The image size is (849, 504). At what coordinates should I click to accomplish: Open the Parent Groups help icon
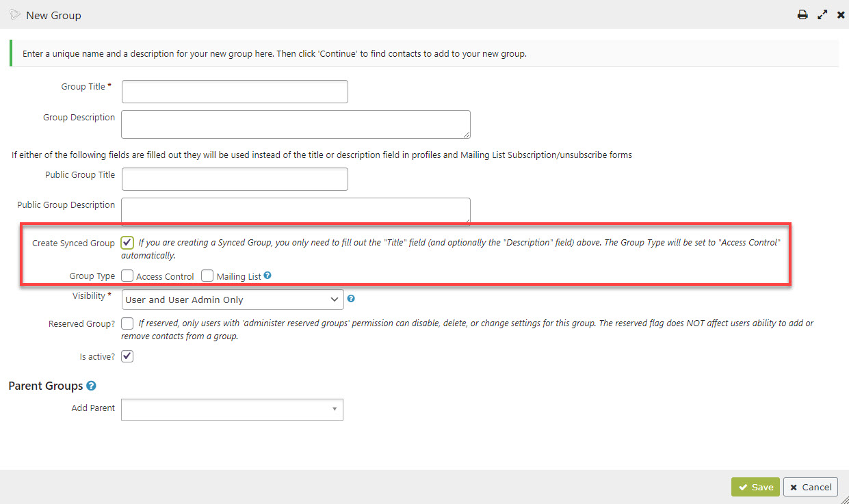(x=91, y=386)
